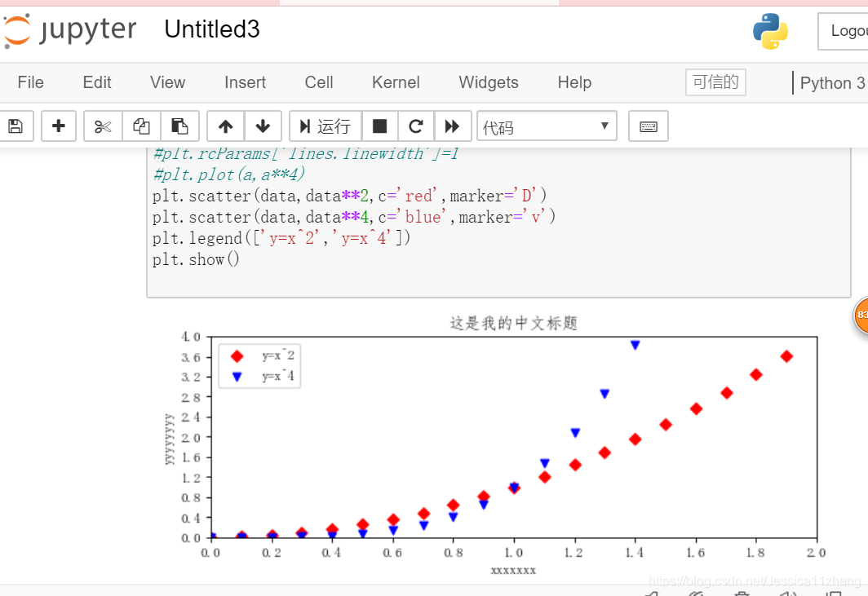Image resolution: width=868 pixels, height=596 pixels.
Task: Click the commented line #plt.plot(a,a**4)
Action: click(229, 174)
